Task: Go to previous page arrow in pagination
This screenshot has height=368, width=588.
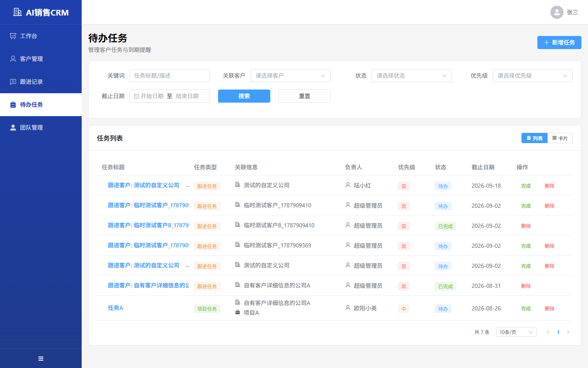Action: pyautogui.click(x=548, y=332)
